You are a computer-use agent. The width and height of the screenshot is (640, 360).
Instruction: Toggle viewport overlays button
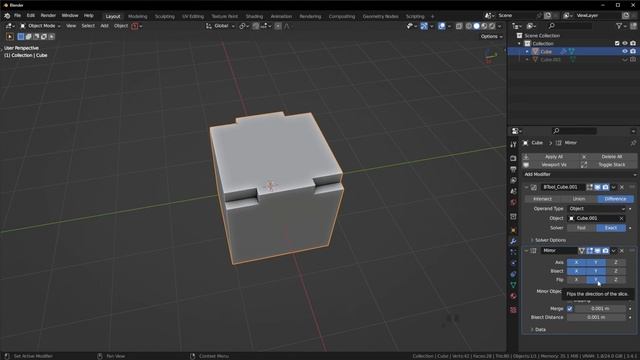442,26
